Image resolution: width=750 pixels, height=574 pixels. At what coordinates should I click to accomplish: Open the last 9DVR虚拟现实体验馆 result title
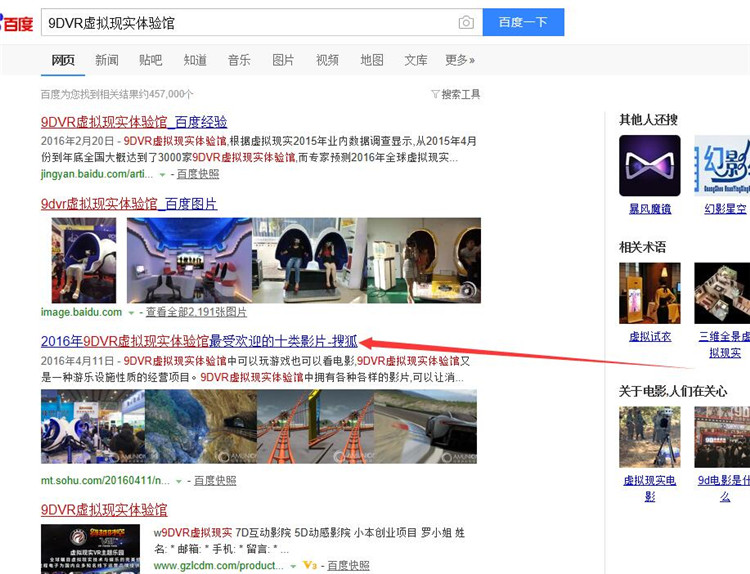pos(104,510)
